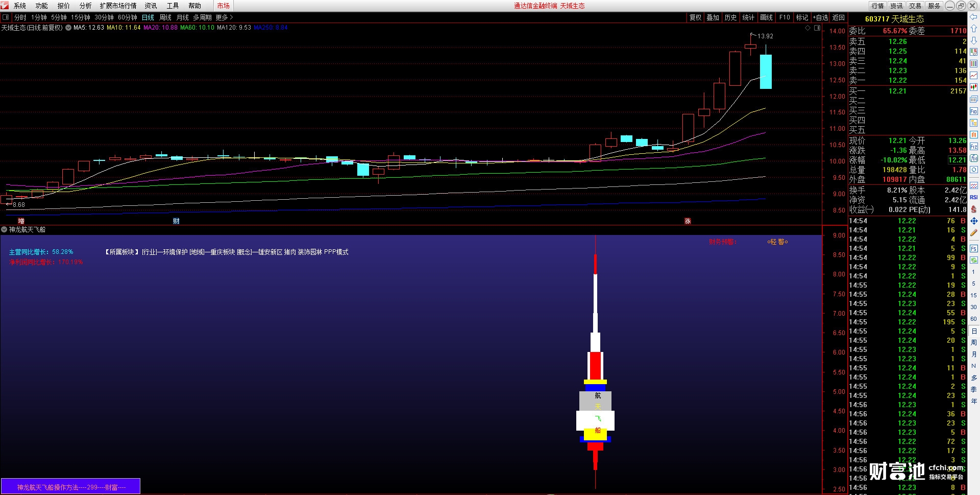Image resolution: width=980 pixels, height=495 pixels.
Task: Click the 增 marker below the chart
Action: 21,221
